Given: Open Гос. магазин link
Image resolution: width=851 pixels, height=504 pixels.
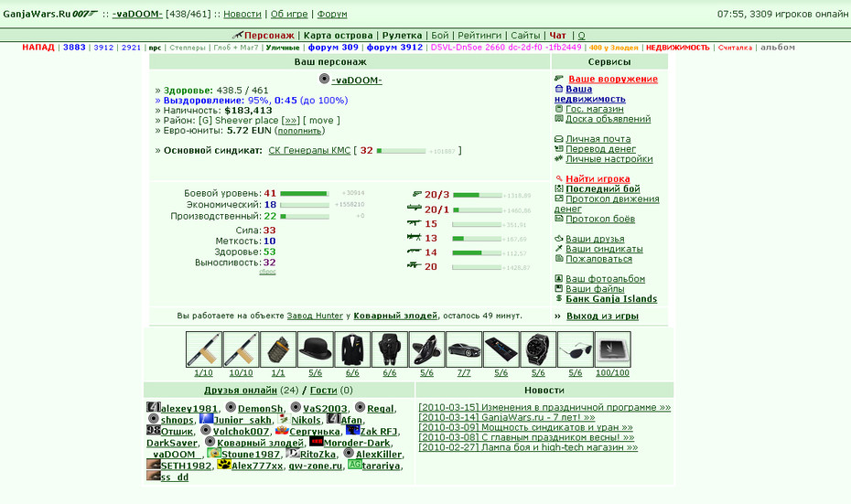Looking at the screenshot, I should tap(594, 109).
